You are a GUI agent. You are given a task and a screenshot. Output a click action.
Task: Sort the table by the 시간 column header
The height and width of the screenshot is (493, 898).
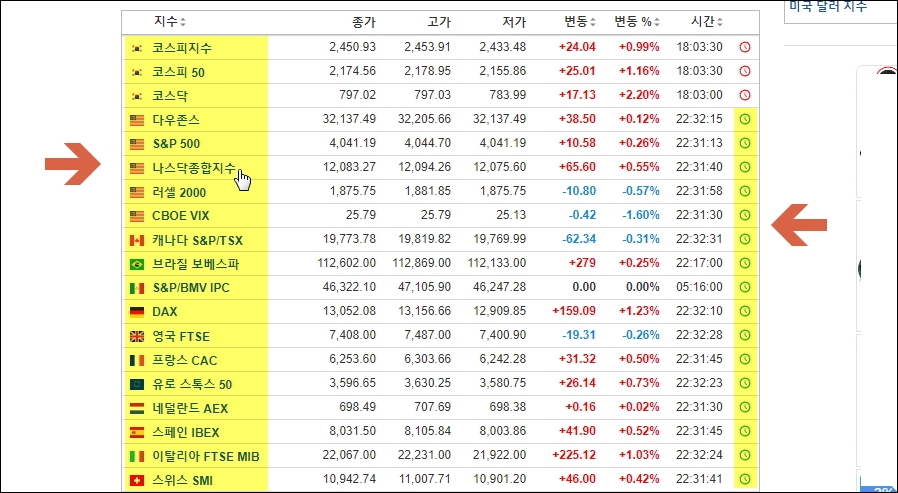coord(707,22)
